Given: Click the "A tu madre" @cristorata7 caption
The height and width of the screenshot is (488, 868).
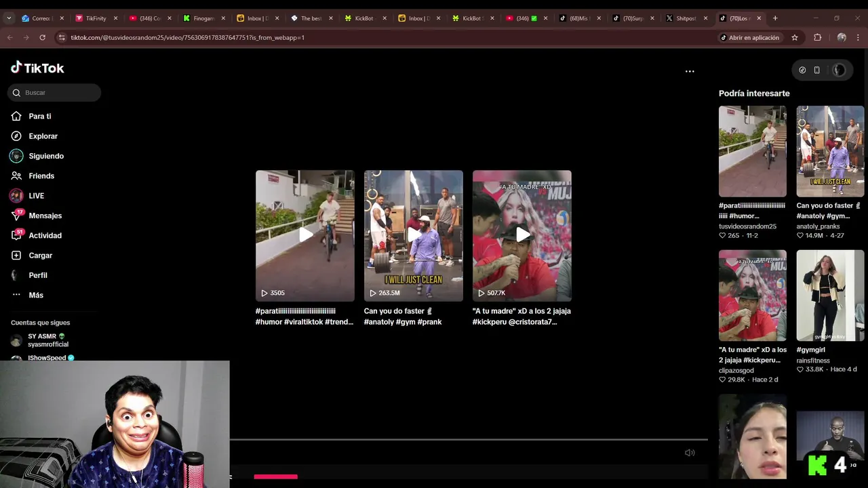Looking at the screenshot, I should click(521, 317).
